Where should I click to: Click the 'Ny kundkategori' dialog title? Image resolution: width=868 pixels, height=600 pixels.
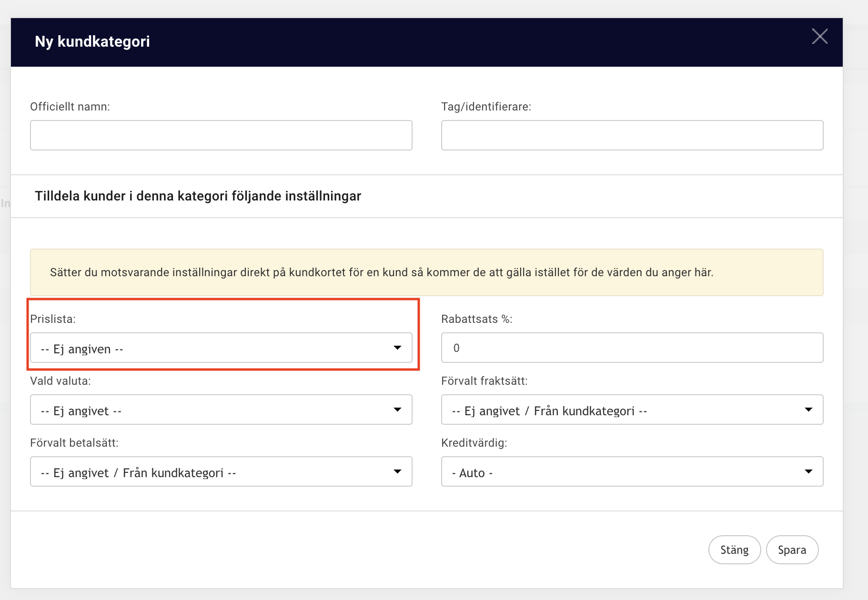(92, 41)
